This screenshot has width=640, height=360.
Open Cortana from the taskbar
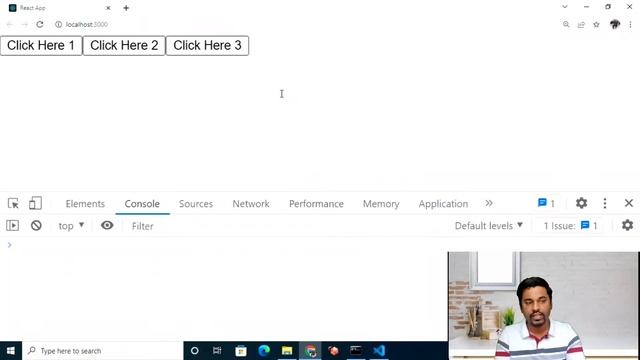[x=195, y=351]
